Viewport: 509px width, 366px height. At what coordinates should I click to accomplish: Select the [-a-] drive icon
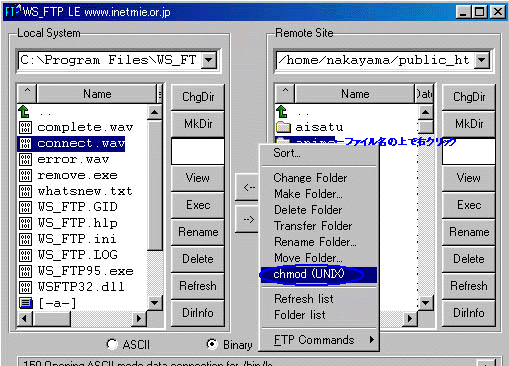point(26,303)
